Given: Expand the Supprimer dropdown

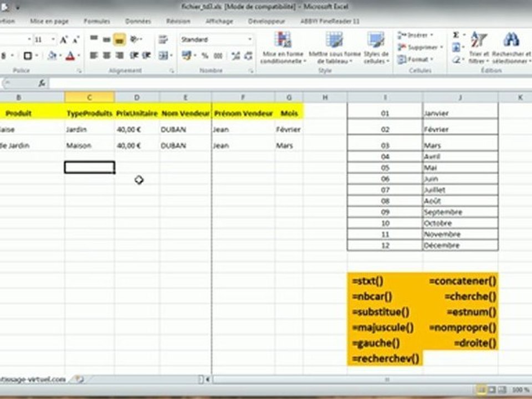Looking at the screenshot, I should (442, 47).
